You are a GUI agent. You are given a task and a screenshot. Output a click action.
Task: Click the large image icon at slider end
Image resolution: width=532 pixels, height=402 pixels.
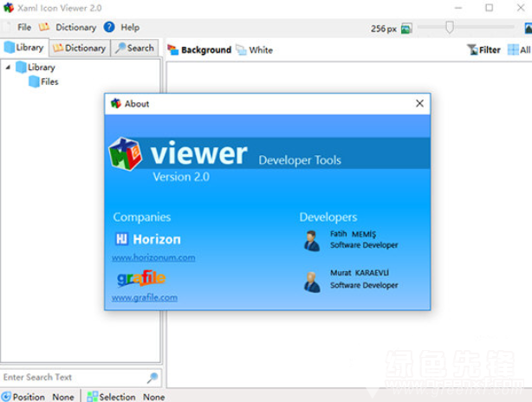pos(528,28)
